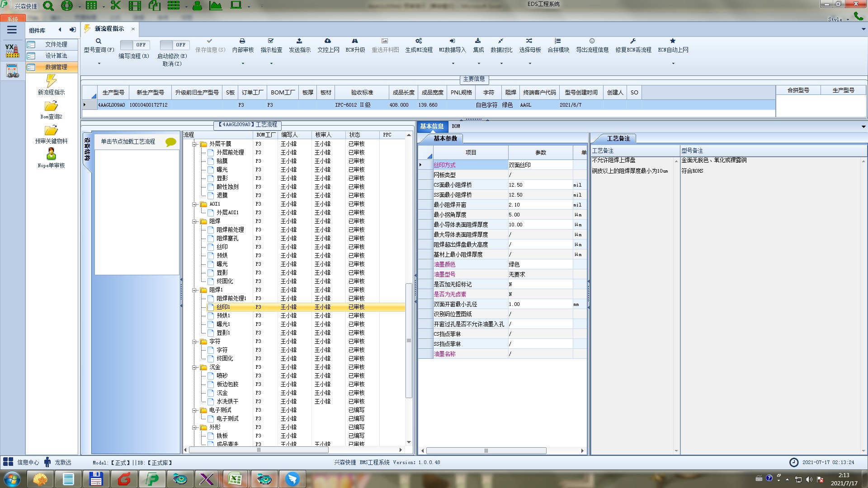Click the 发送指示 toolbar icon

[299, 41]
